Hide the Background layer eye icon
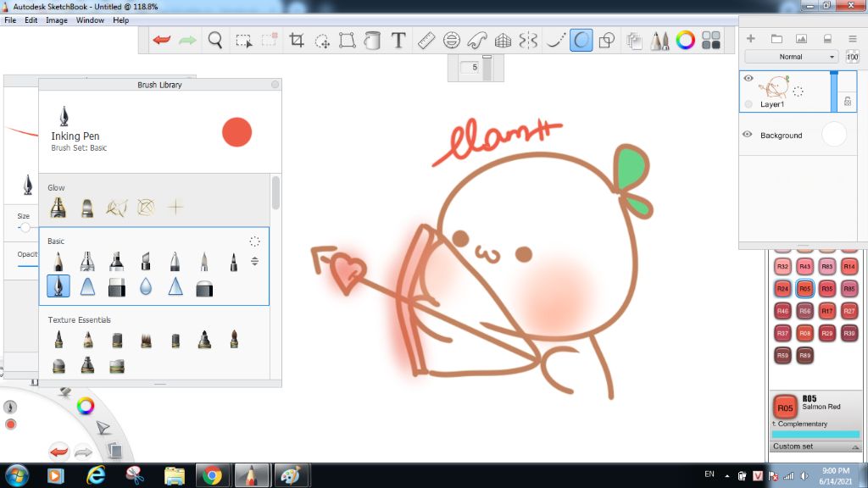 pyautogui.click(x=748, y=135)
